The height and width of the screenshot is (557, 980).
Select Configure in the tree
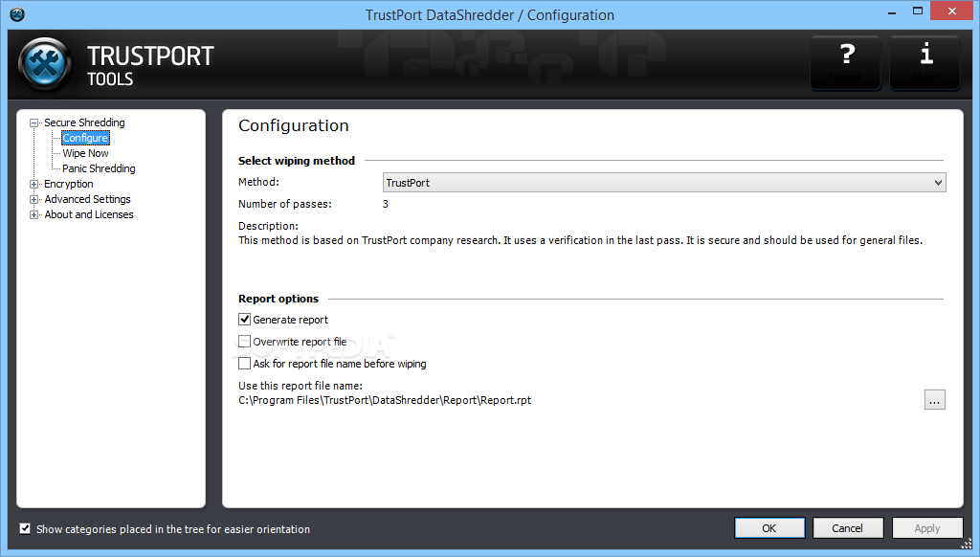(x=85, y=138)
